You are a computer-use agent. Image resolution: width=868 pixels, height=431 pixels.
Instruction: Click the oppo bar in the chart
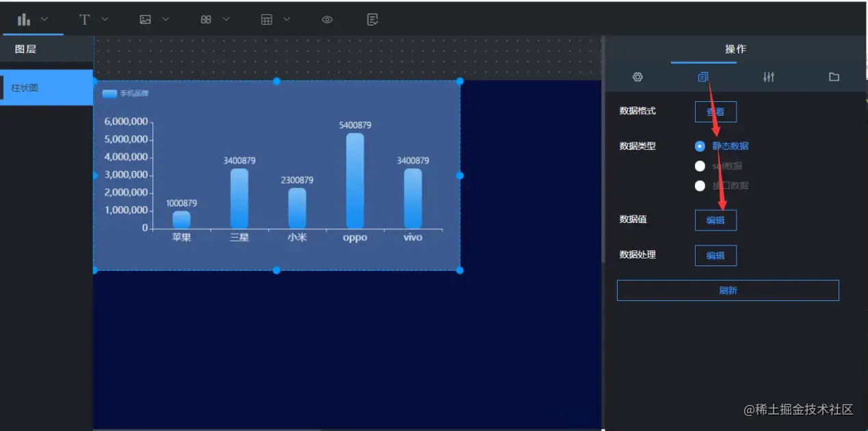coord(355,181)
